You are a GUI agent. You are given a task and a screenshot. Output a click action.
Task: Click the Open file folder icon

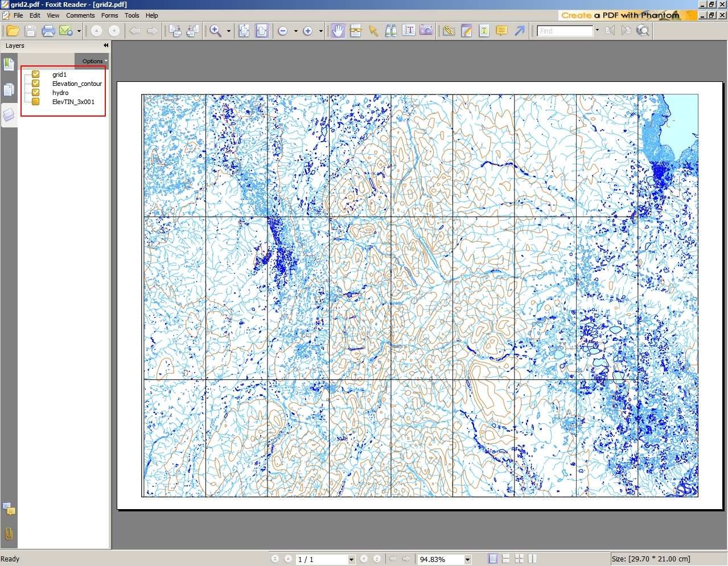(13, 31)
